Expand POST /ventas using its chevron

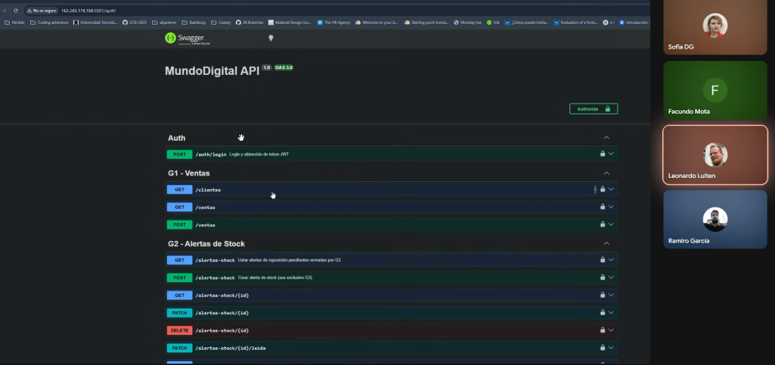click(x=611, y=224)
